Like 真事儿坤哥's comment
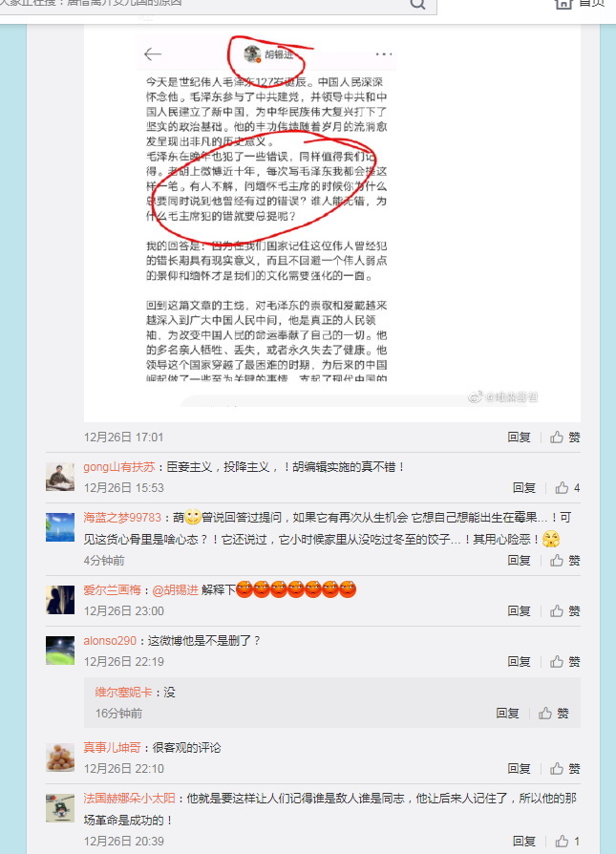 564,768
